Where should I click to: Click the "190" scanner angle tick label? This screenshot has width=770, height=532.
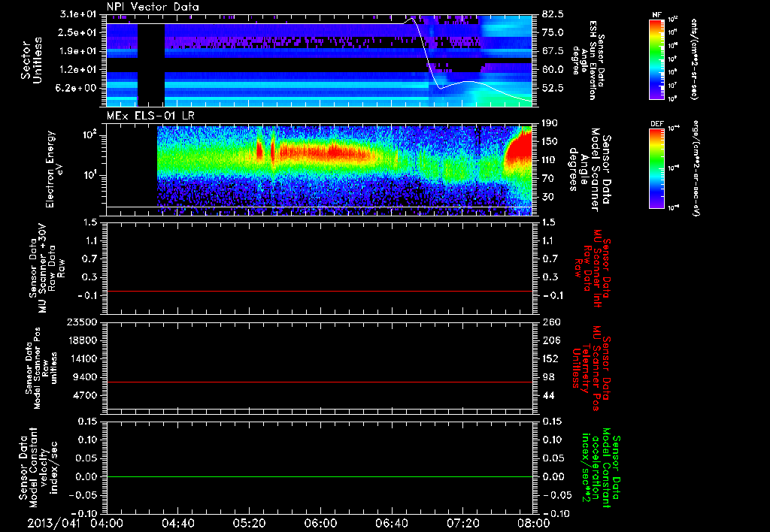pos(551,123)
